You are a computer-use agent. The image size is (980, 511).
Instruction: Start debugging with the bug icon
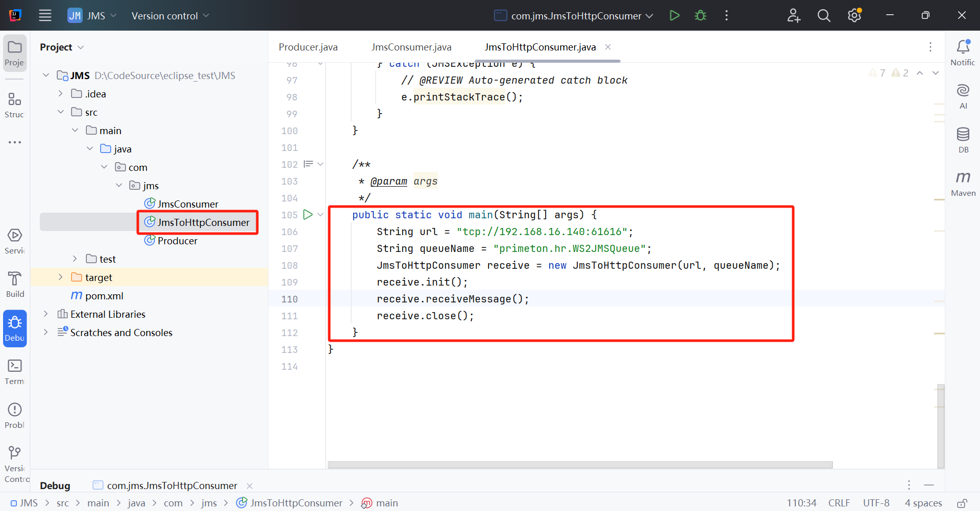(x=700, y=15)
